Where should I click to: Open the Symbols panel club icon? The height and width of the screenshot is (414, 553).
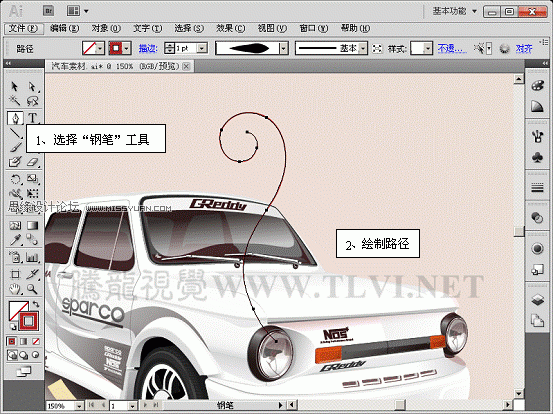point(537,157)
